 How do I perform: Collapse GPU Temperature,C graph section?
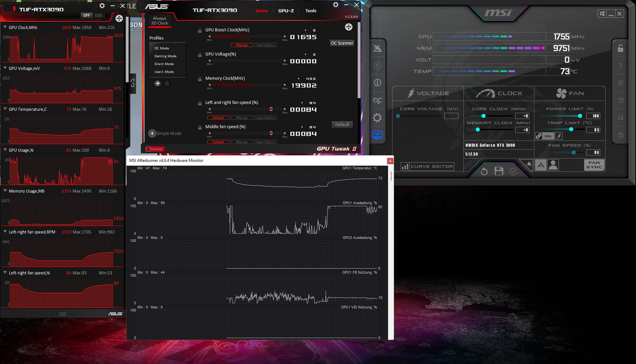point(5,109)
